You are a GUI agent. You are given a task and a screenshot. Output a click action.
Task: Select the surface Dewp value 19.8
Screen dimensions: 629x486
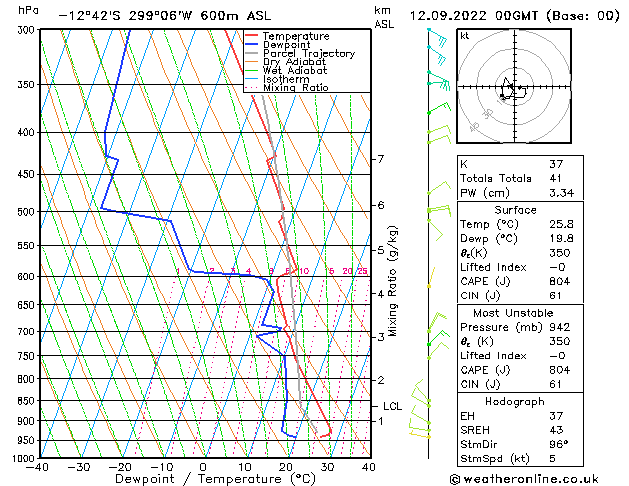point(562,239)
